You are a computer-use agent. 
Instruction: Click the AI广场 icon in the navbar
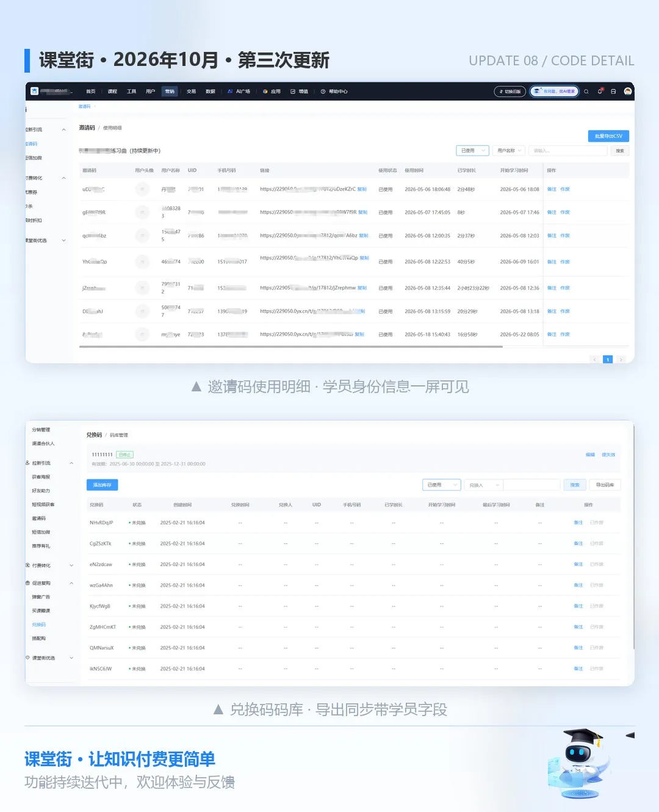(230, 92)
